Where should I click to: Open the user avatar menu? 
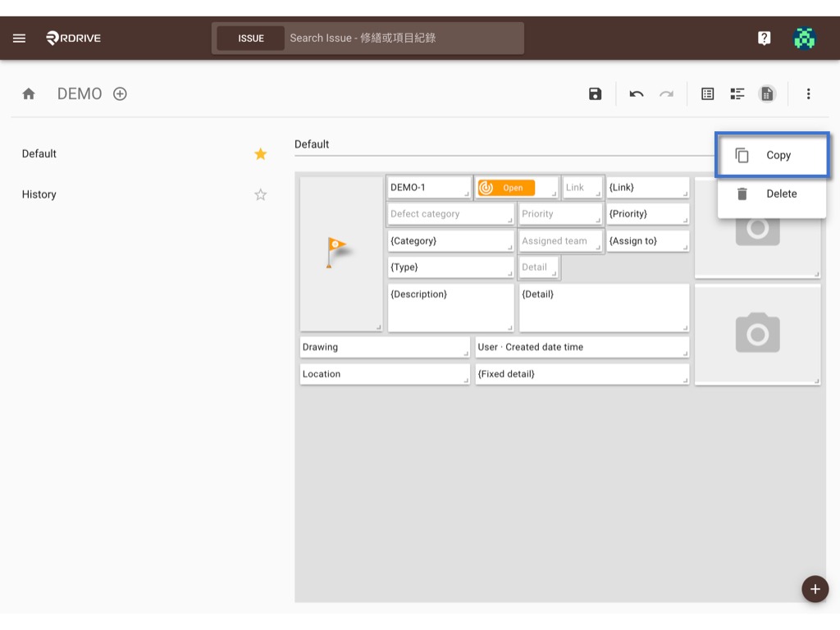[804, 38]
